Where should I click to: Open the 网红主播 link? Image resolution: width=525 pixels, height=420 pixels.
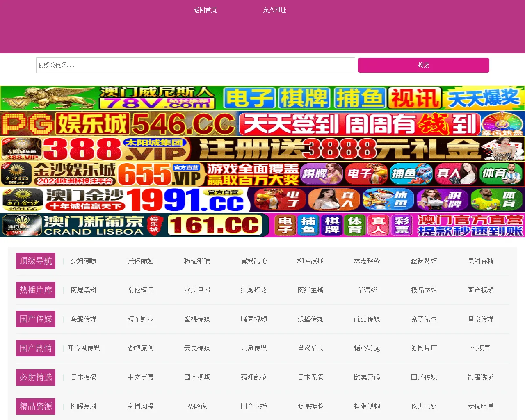click(x=310, y=290)
